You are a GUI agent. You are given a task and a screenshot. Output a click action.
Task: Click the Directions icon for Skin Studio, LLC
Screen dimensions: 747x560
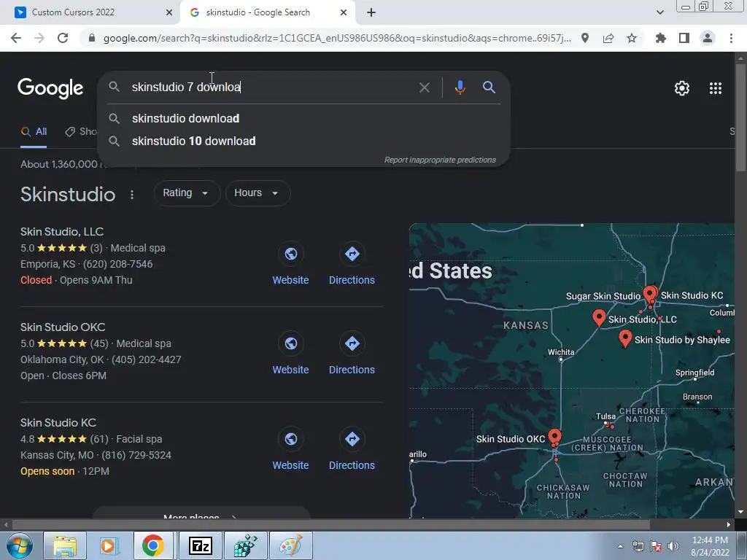point(352,254)
